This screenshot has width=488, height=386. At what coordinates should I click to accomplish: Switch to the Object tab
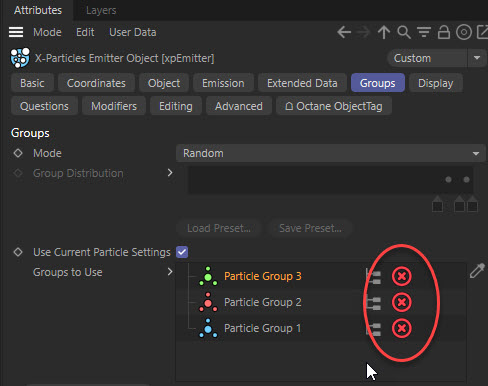point(164,83)
